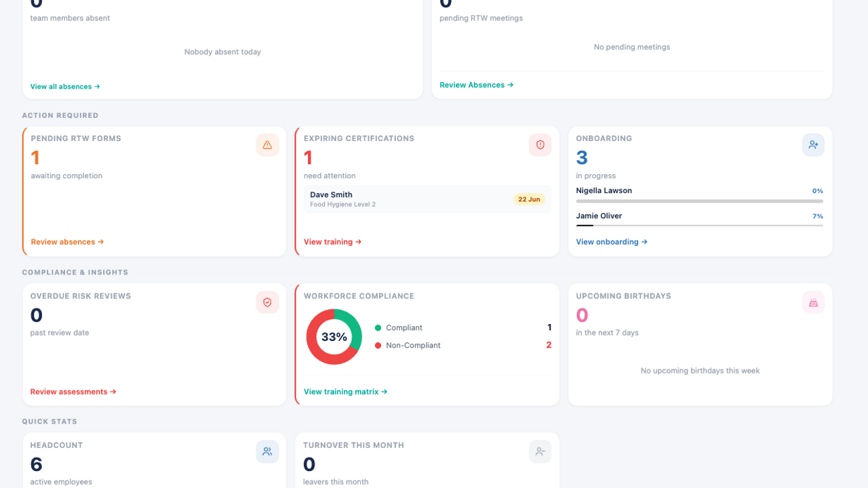Click the Overdue Risk Reviews heading
Image resolution: width=868 pixels, height=488 pixels.
click(x=81, y=296)
